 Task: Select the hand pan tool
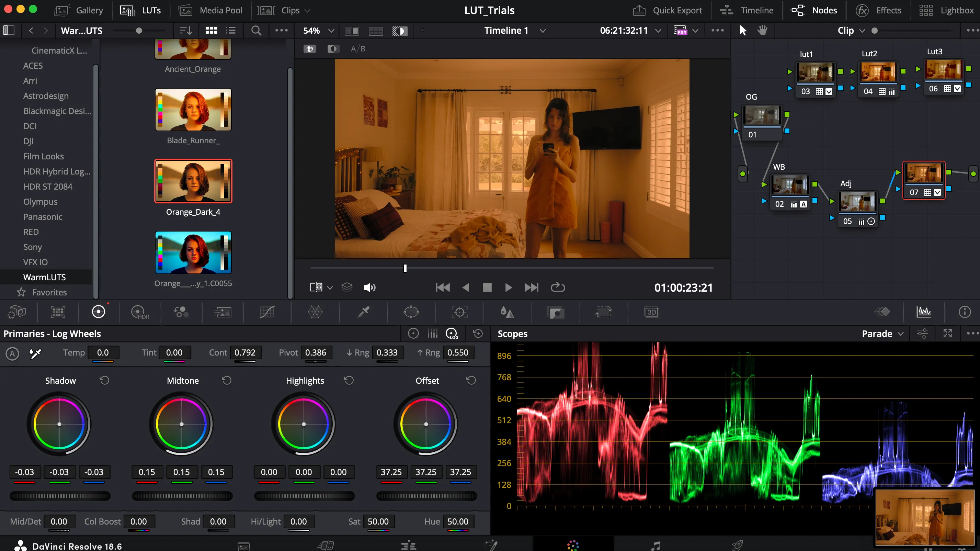coord(762,31)
